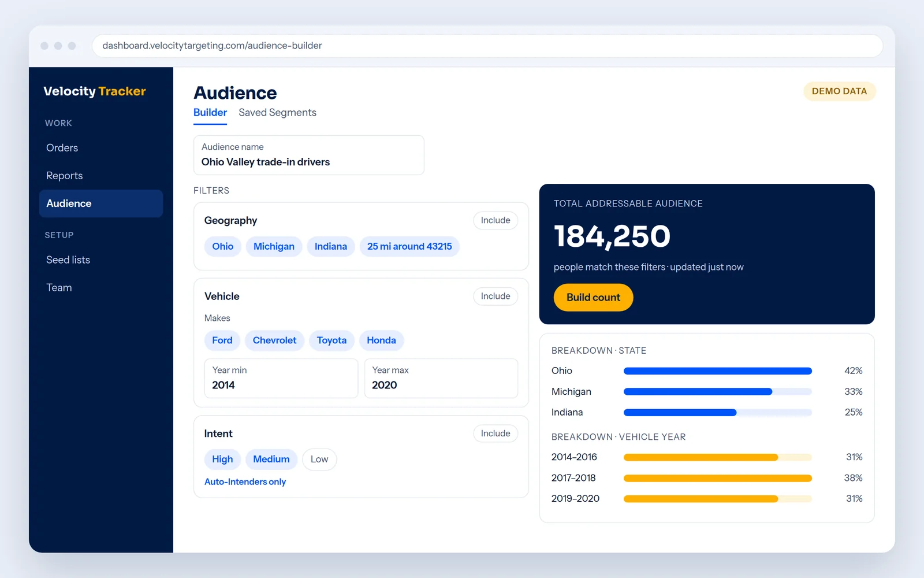This screenshot has width=924, height=578.
Task: Select Audience in the sidebar
Action: point(101,203)
